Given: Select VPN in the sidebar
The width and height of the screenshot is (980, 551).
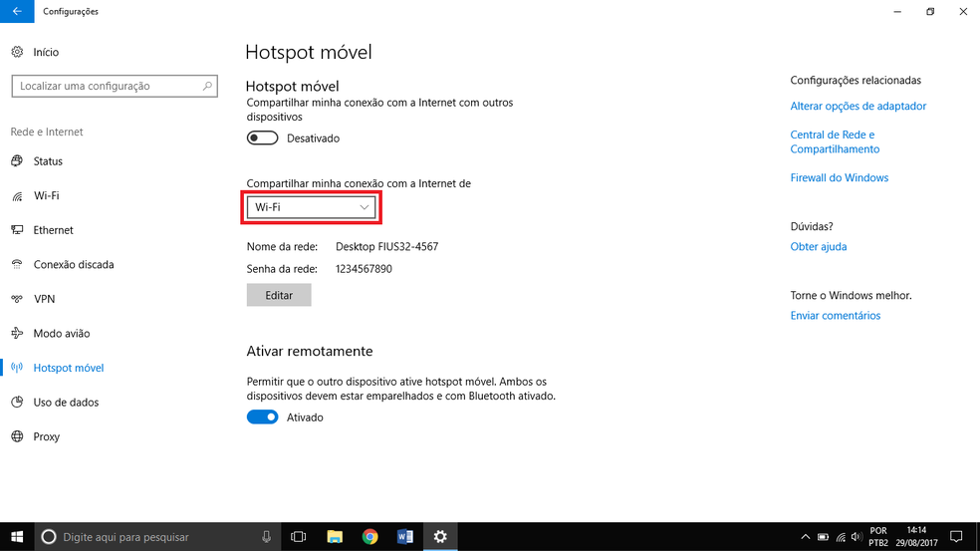Looking at the screenshot, I should (x=45, y=299).
